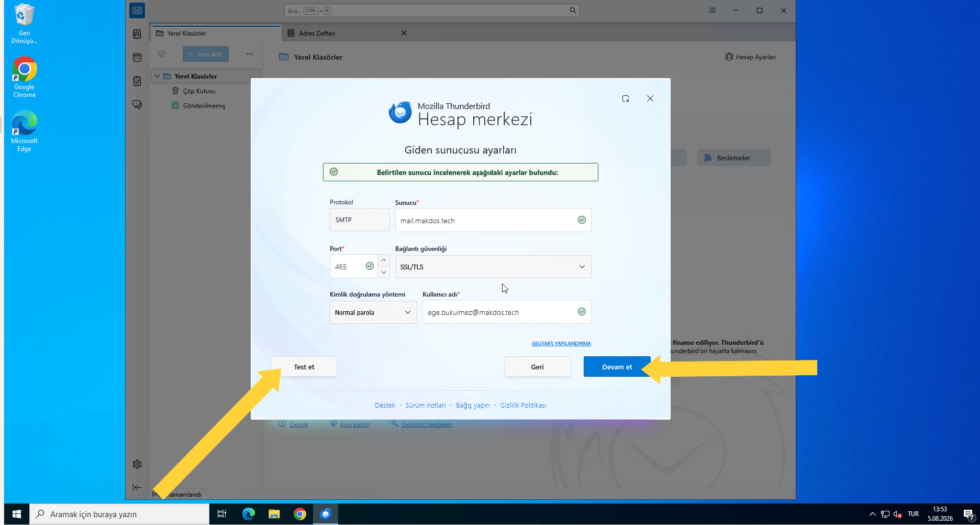Open the Mail space icon in Thunderbird sidebar
Viewport: 980px width, 525px height.
pyautogui.click(x=137, y=10)
